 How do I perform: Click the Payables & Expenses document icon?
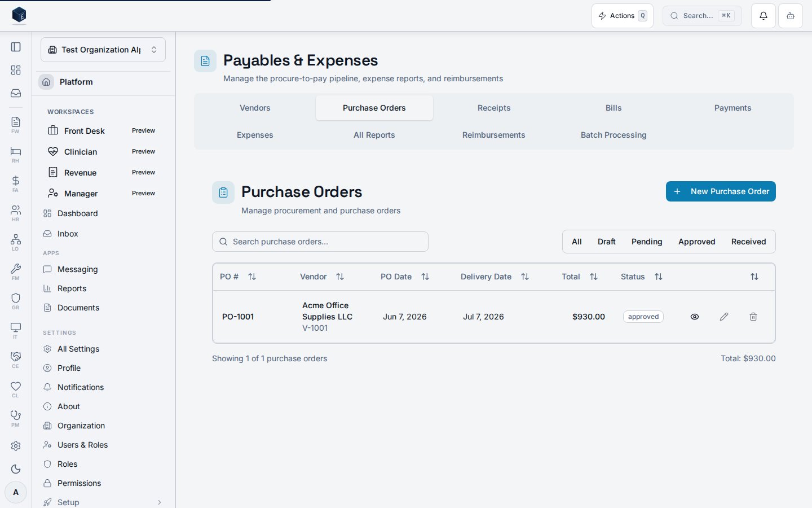pyautogui.click(x=205, y=61)
